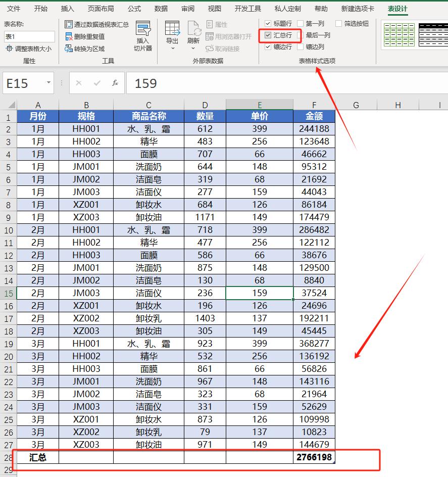Click the 表名称 table name field containing 表1
This screenshot has height=477, width=448.
29,36
